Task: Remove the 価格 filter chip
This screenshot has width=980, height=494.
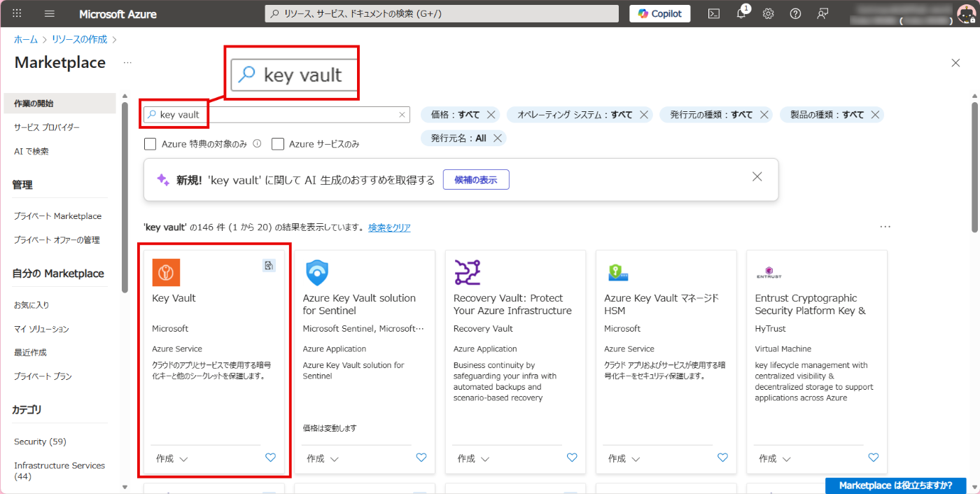Action: pyautogui.click(x=491, y=115)
